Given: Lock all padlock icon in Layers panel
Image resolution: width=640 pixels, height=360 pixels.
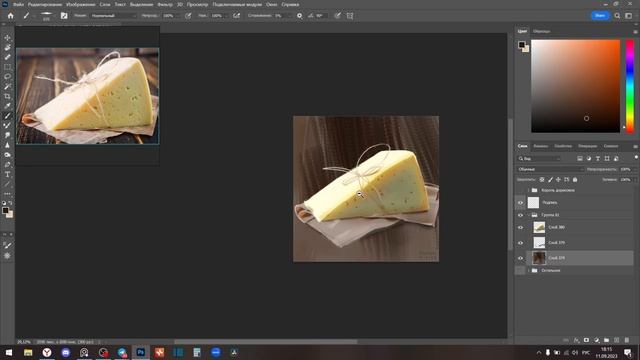Looking at the screenshot, I should 575,180.
